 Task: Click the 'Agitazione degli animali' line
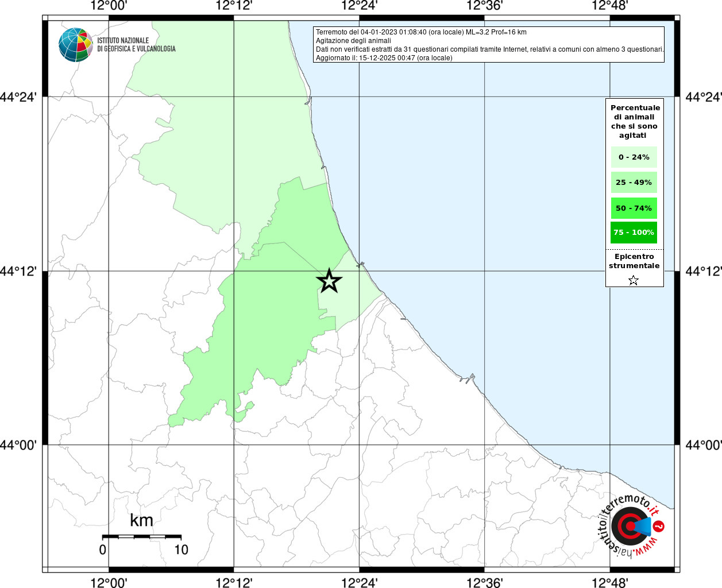[x=353, y=41]
